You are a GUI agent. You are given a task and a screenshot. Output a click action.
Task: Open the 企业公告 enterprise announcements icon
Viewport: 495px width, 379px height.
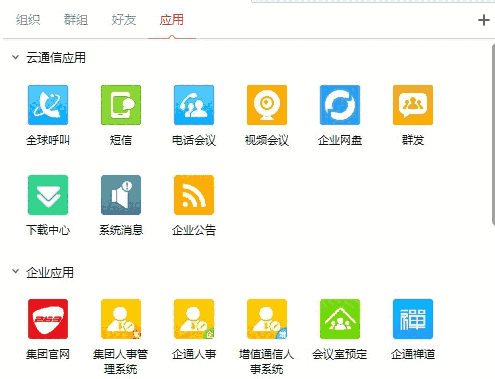point(194,195)
